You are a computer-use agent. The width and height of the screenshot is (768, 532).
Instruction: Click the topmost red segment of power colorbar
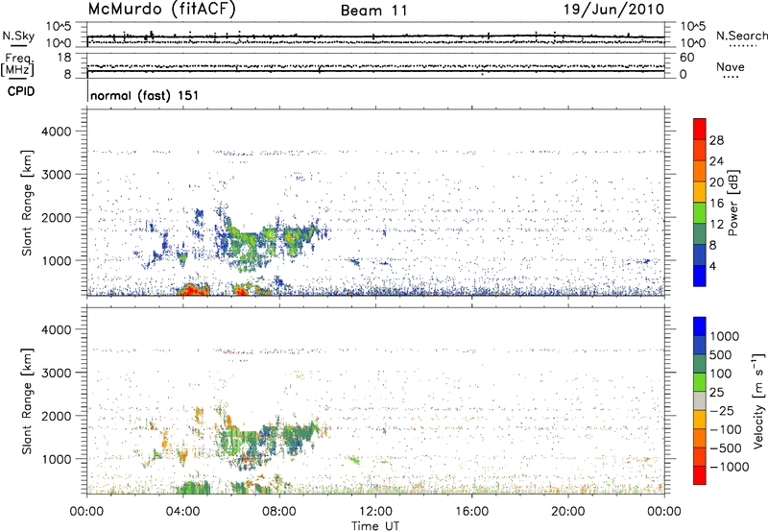point(700,129)
